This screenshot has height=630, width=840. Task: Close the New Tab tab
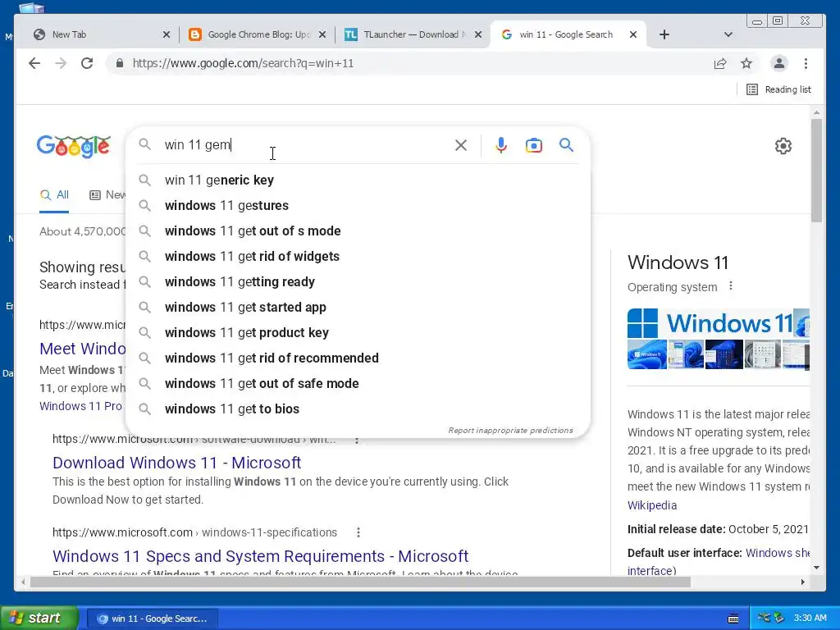pos(166,34)
